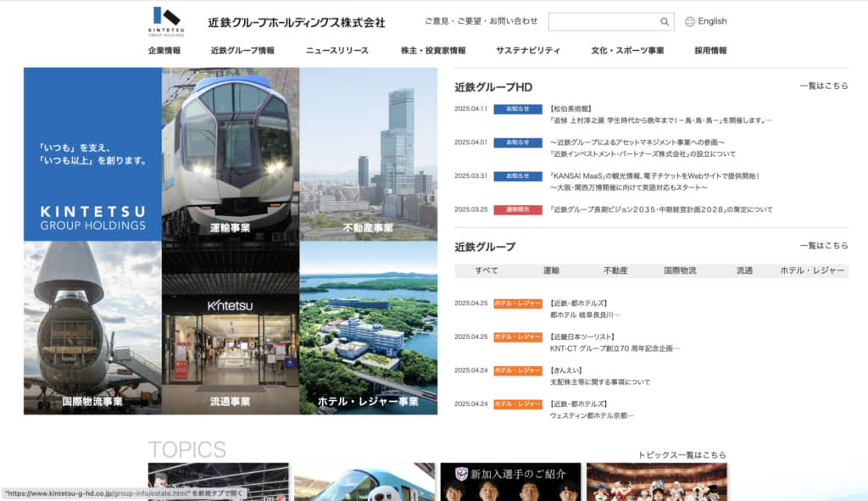The image size is (868, 501).
Task: Open きんえい 支配株主等 news item
Action: tap(600, 376)
